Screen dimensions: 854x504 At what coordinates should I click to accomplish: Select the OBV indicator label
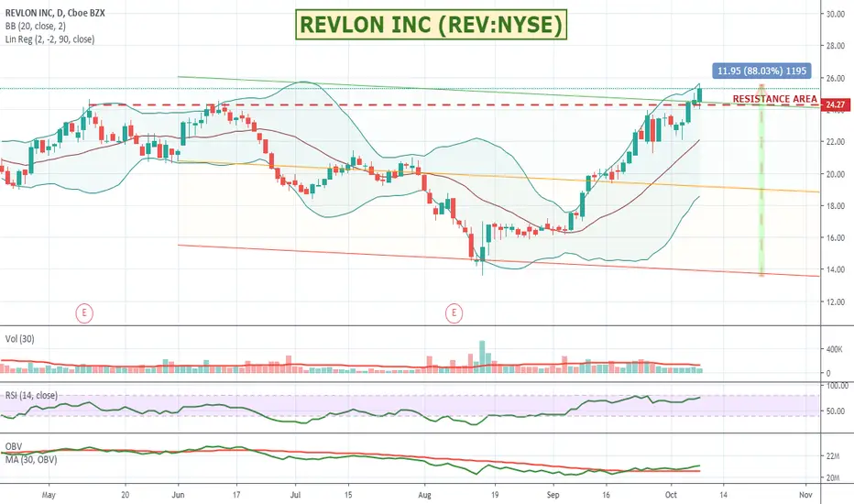tap(14, 447)
